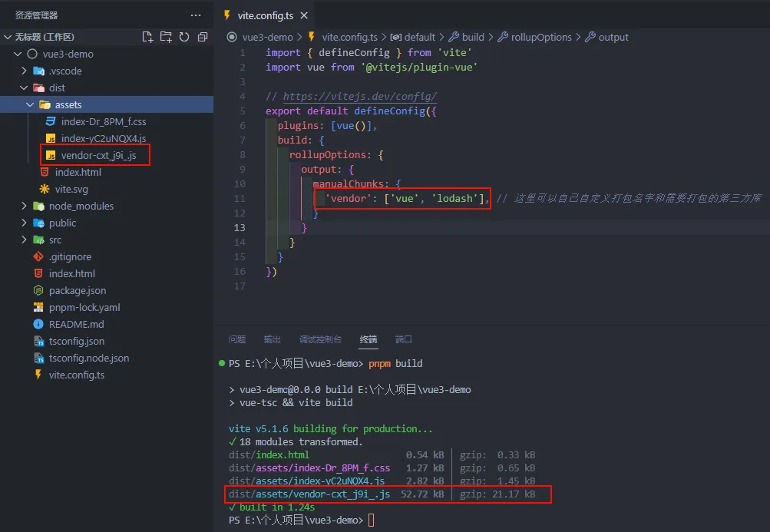Switch to the 端口 panel tab

(403, 339)
